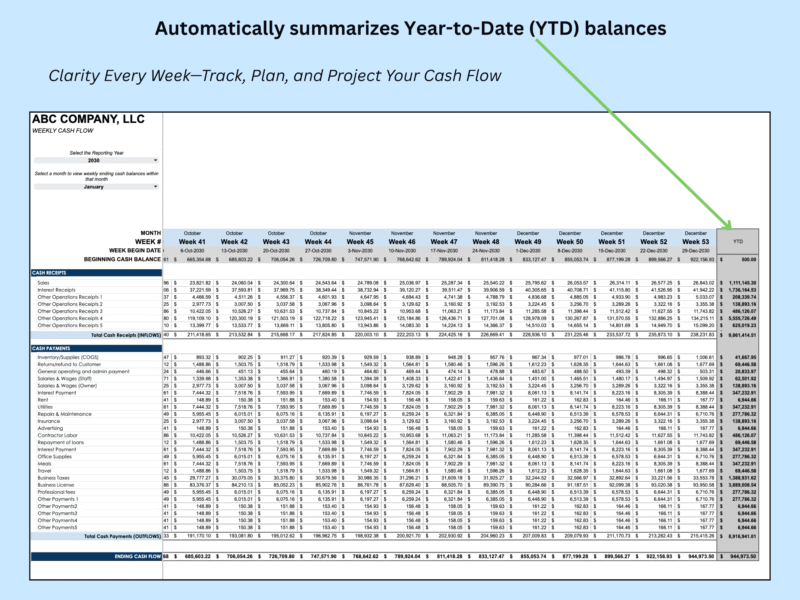Image resolution: width=800 pixels, height=600 pixels.
Task: Click the Other Operations Receipts 3 label
Action: click(70, 311)
